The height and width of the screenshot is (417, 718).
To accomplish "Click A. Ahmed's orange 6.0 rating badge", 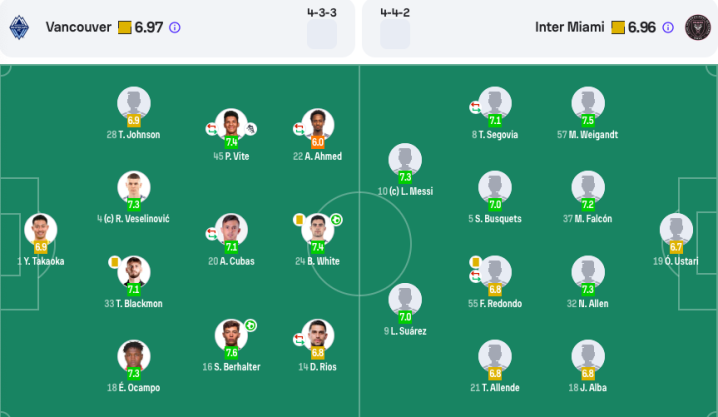I will coord(317,142).
